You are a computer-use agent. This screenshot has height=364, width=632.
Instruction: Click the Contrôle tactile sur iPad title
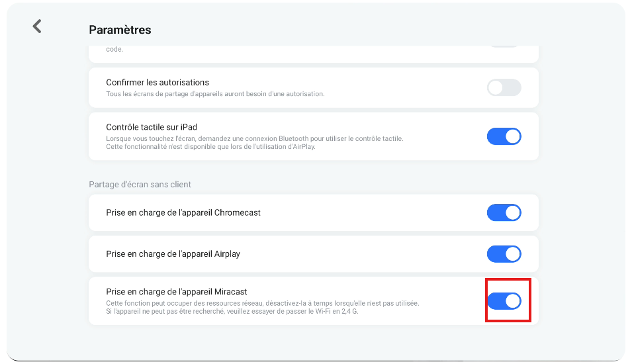click(x=152, y=127)
